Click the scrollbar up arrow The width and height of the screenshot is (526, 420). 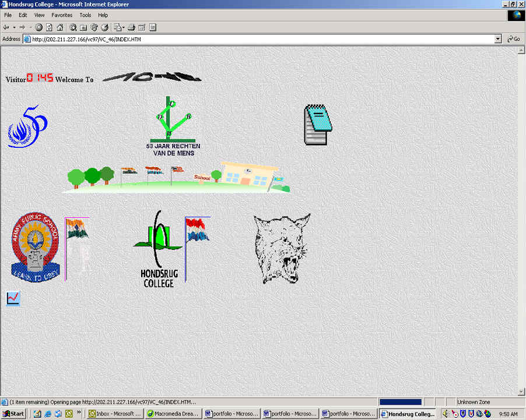(521, 50)
